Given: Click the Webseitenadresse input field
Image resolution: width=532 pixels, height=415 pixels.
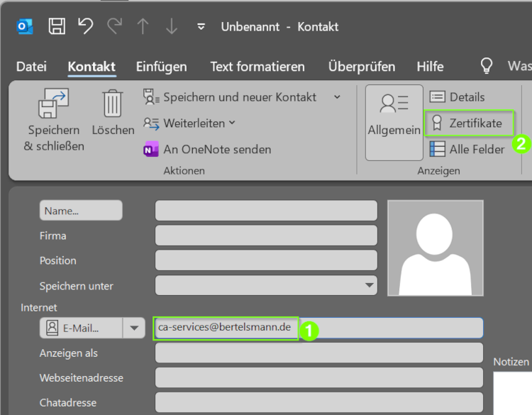Looking at the screenshot, I should [318, 377].
